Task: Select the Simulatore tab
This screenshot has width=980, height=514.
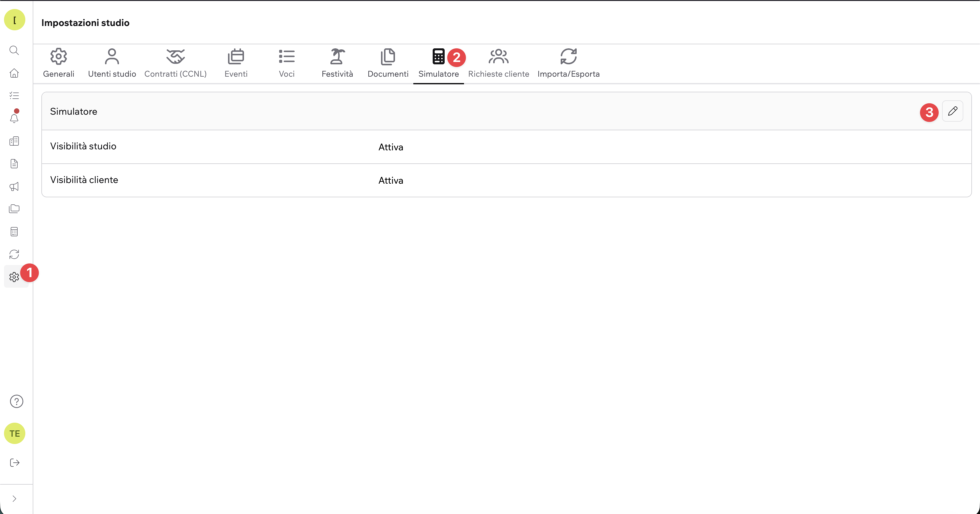Action: (x=438, y=63)
